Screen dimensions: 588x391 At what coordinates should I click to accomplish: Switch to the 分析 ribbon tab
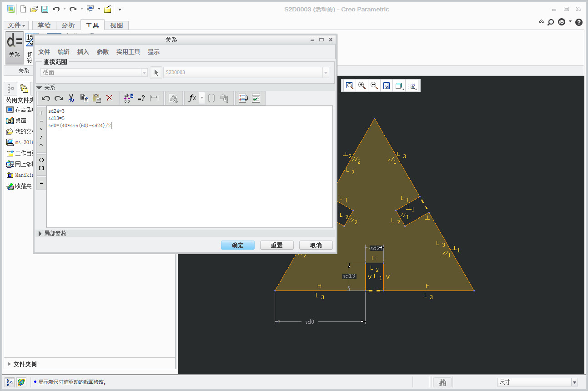(68, 25)
